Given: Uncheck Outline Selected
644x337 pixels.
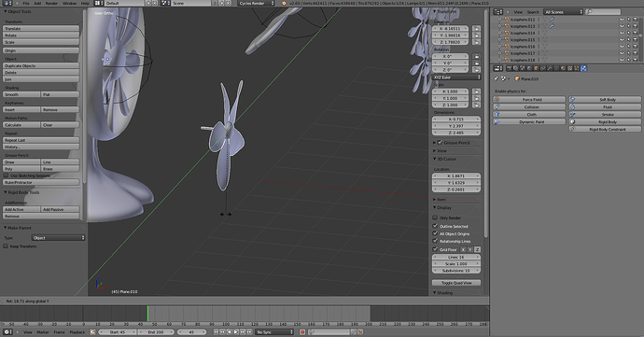Looking at the screenshot, I should pyautogui.click(x=435, y=226).
